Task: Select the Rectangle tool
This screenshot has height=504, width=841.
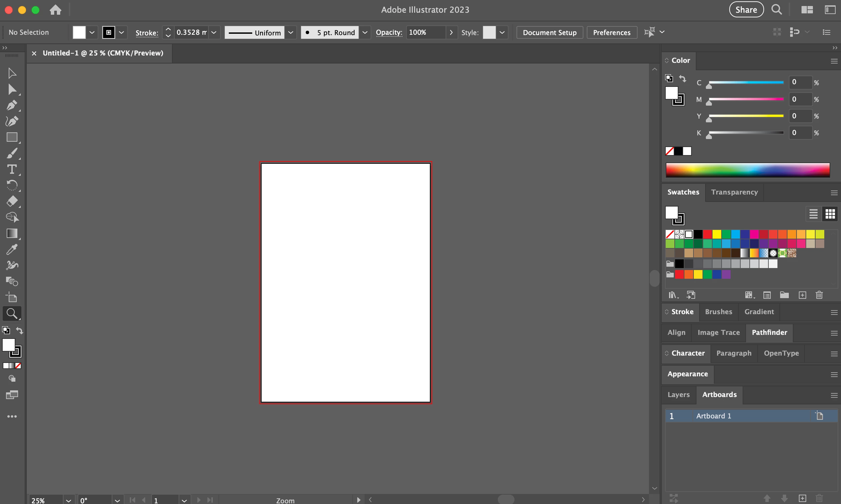Action: pos(12,137)
